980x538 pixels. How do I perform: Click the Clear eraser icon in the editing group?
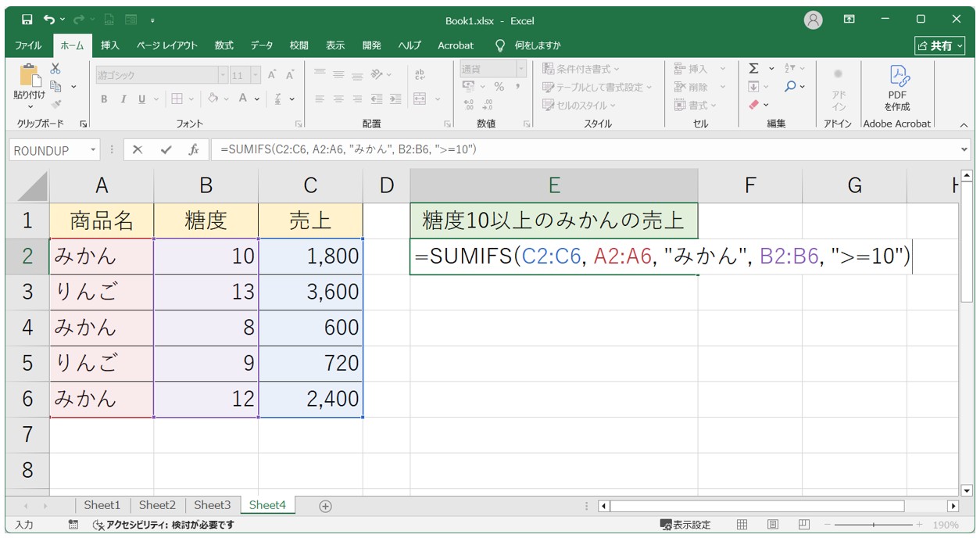[754, 104]
